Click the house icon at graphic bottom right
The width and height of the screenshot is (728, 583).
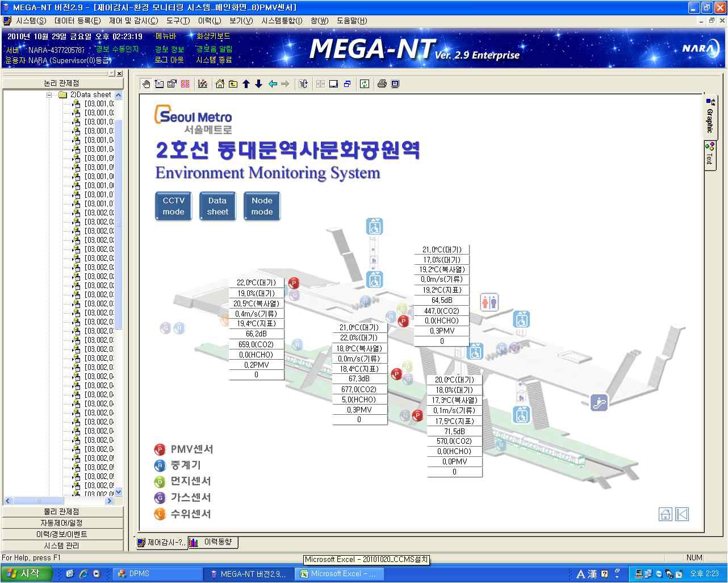pyautogui.click(x=666, y=514)
